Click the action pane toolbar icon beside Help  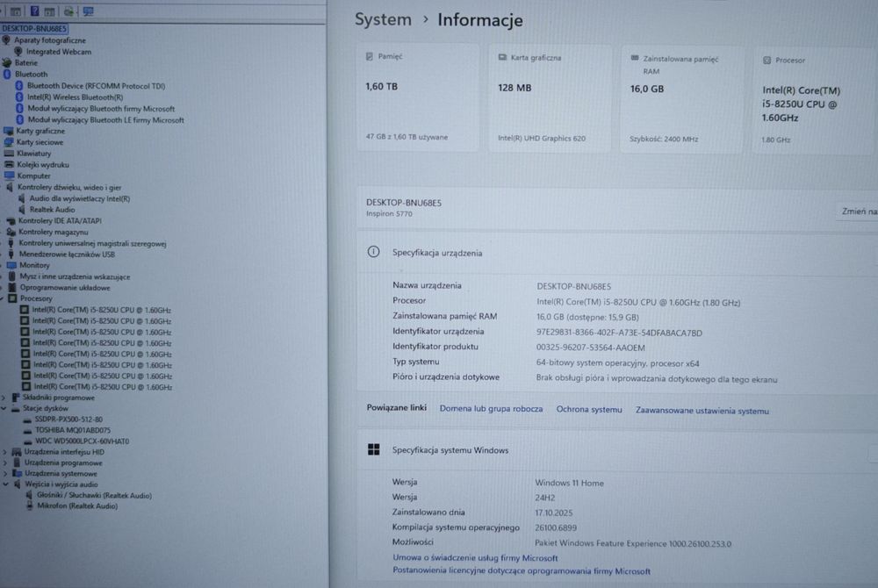pos(49,11)
